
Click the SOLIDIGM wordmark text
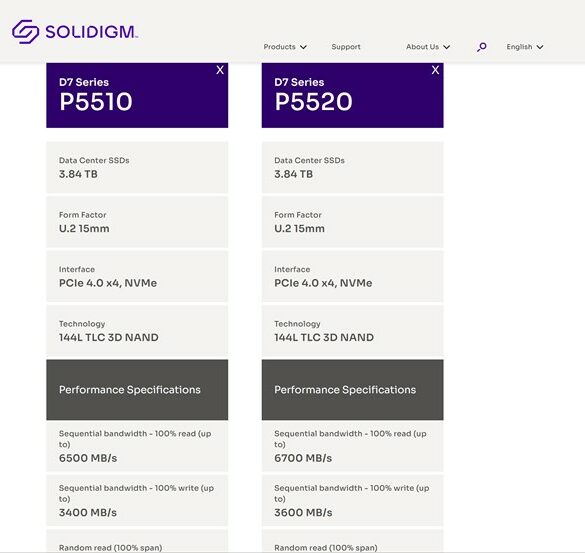91,32
